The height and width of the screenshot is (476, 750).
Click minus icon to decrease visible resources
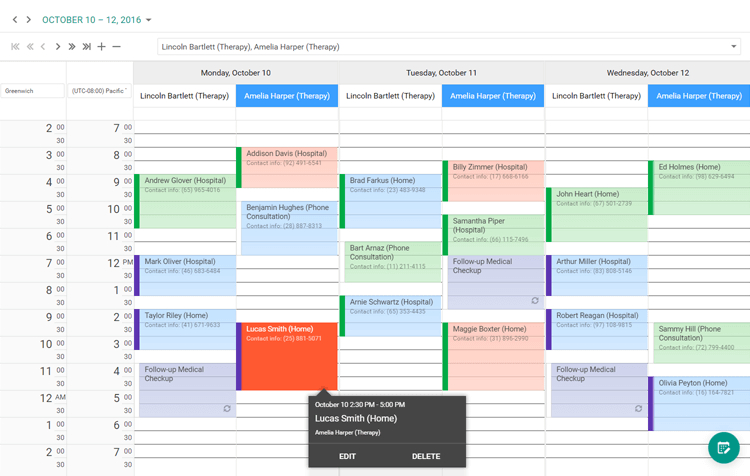(x=116, y=46)
